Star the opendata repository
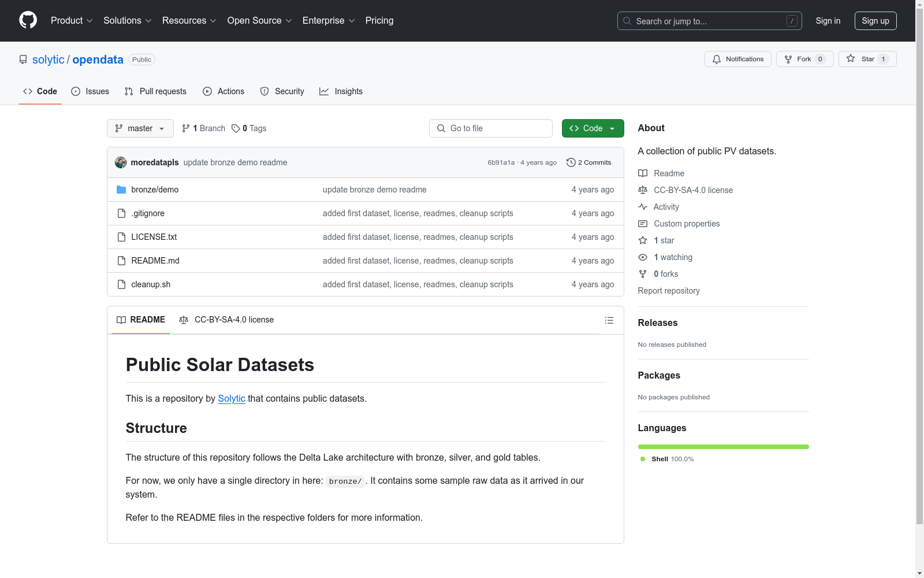This screenshot has width=924, height=578. tap(867, 59)
